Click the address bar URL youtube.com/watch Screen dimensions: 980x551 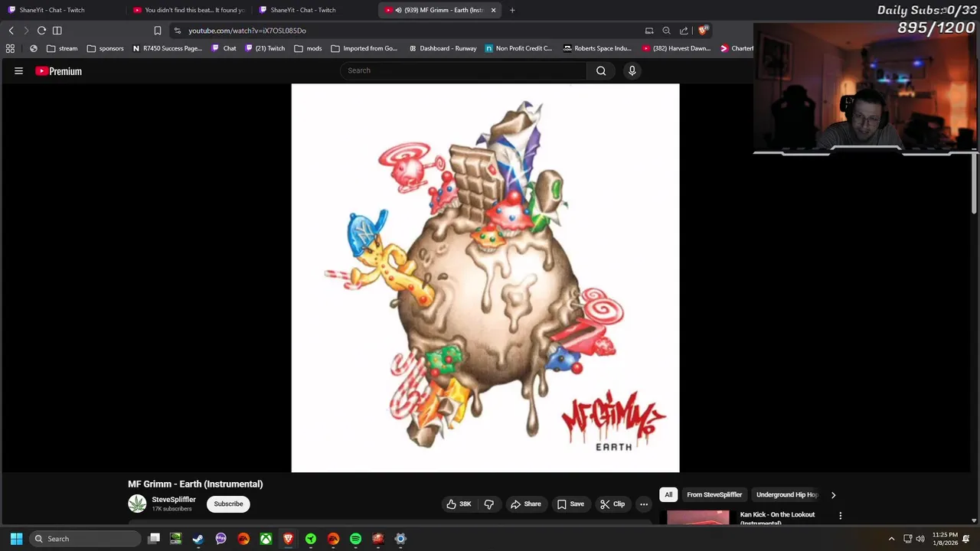(x=247, y=31)
